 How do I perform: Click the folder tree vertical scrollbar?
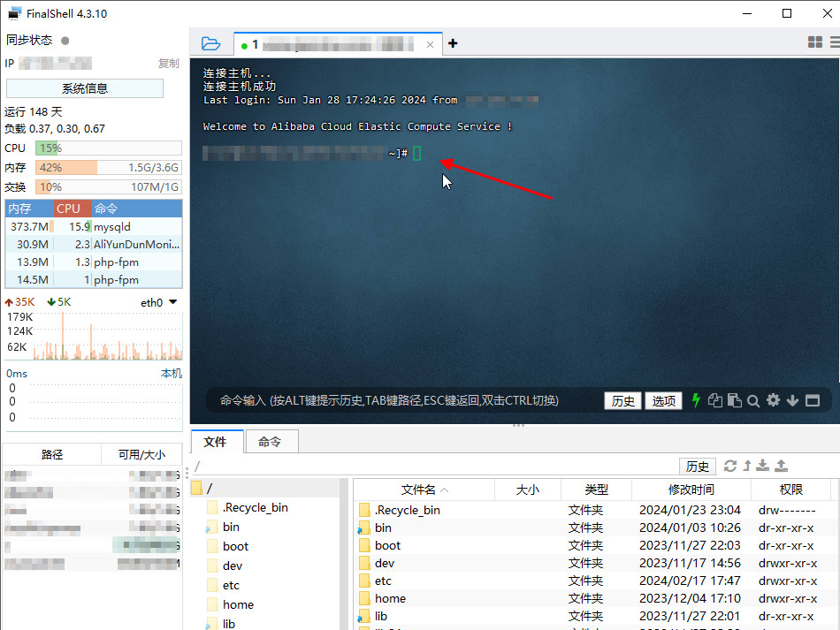(344, 554)
